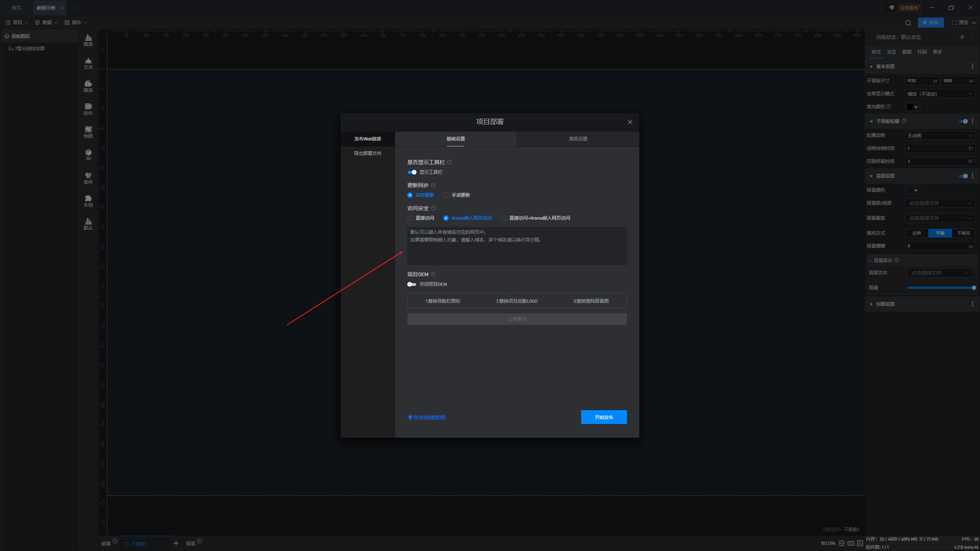Screen dimensions: 980x551
Task: Open the 图表 chart components panel
Action: pos(88,40)
